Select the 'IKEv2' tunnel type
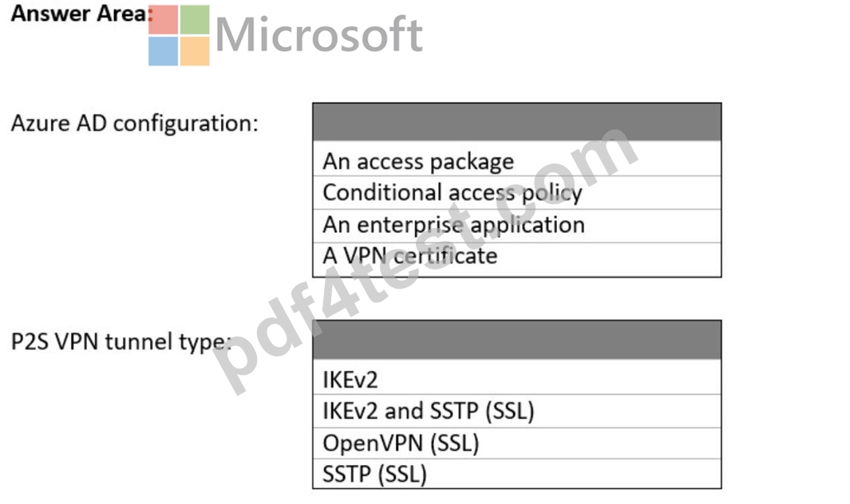This screenshot has height=504, width=850. pos(516,377)
